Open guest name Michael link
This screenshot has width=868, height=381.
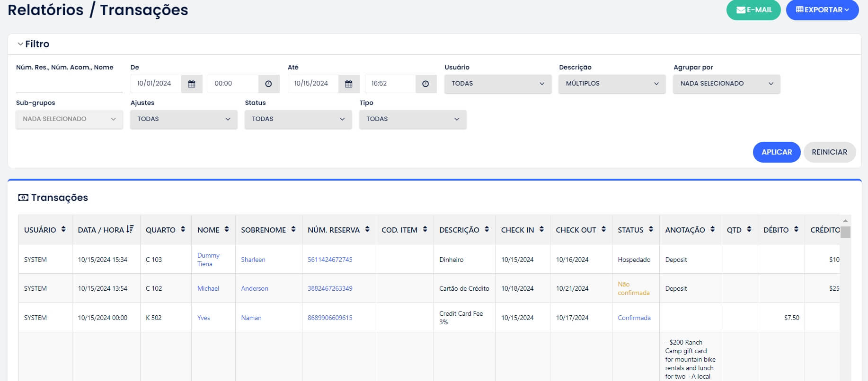208,288
